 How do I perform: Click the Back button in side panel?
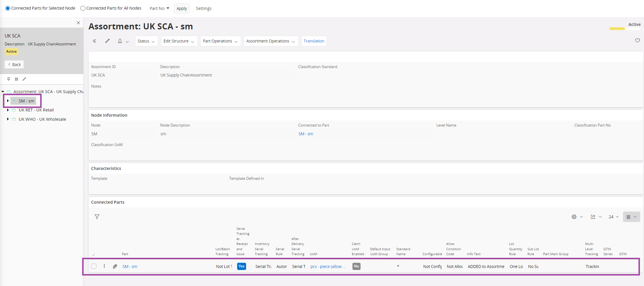coord(14,65)
